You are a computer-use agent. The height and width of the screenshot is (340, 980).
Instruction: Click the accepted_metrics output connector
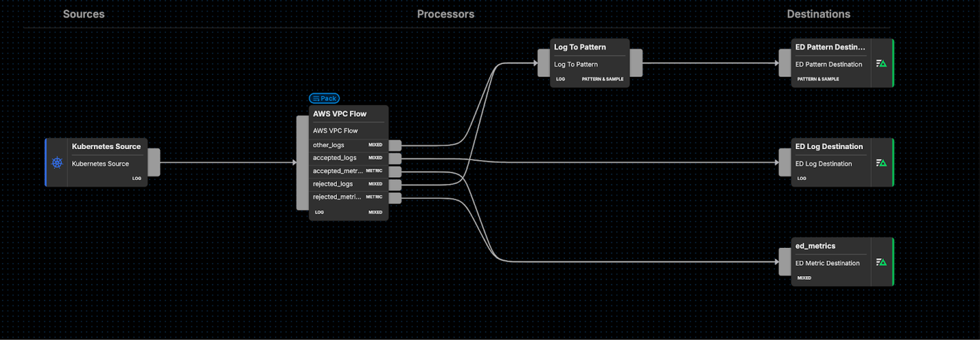pyautogui.click(x=395, y=171)
